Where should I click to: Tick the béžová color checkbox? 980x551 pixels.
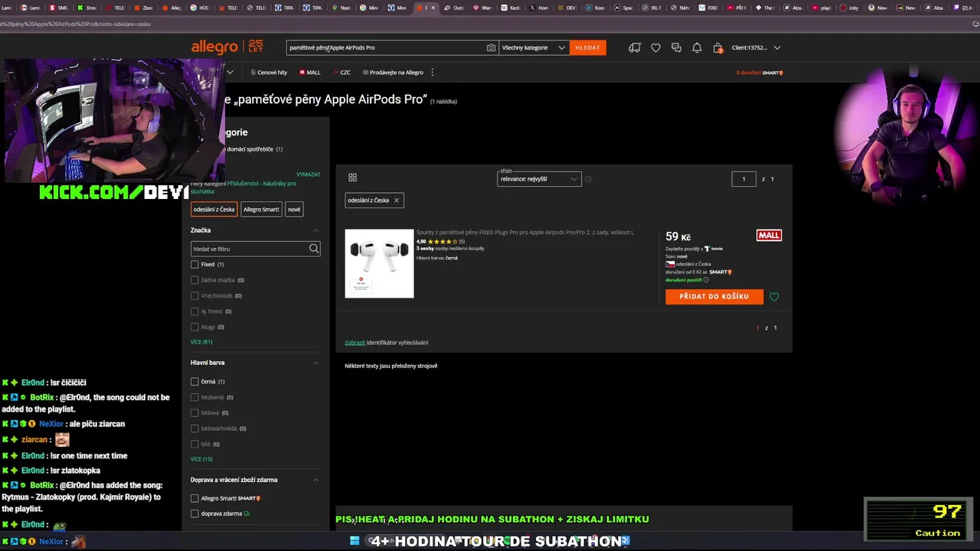tap(194, 413)
